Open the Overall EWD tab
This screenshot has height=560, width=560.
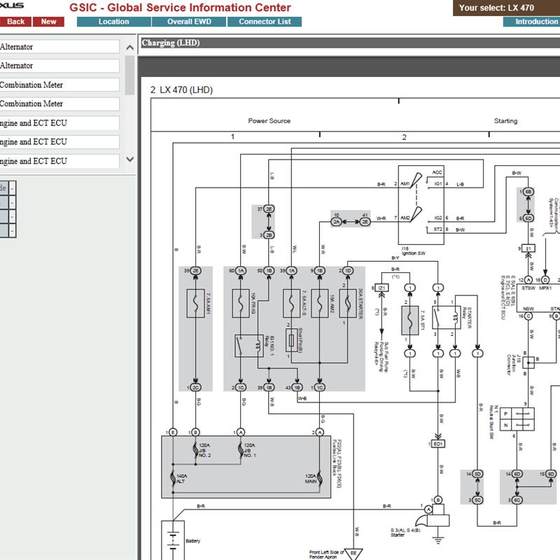coord(189,22)
